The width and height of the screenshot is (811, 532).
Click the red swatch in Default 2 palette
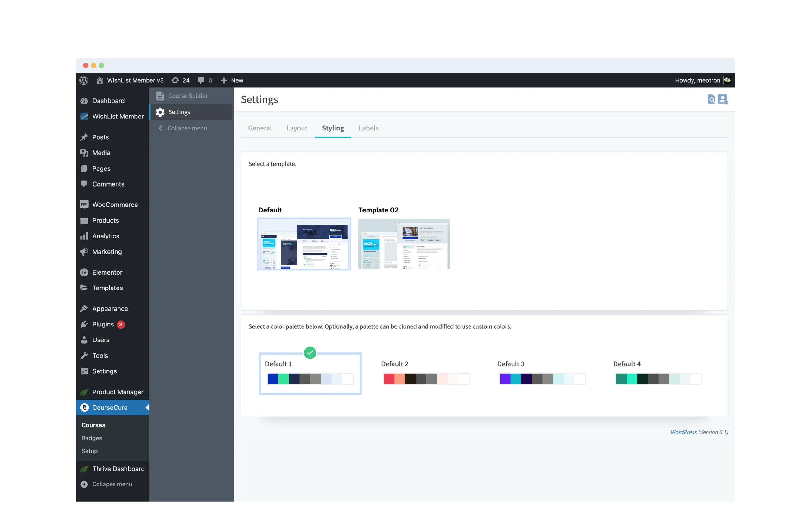coord(389,379)
